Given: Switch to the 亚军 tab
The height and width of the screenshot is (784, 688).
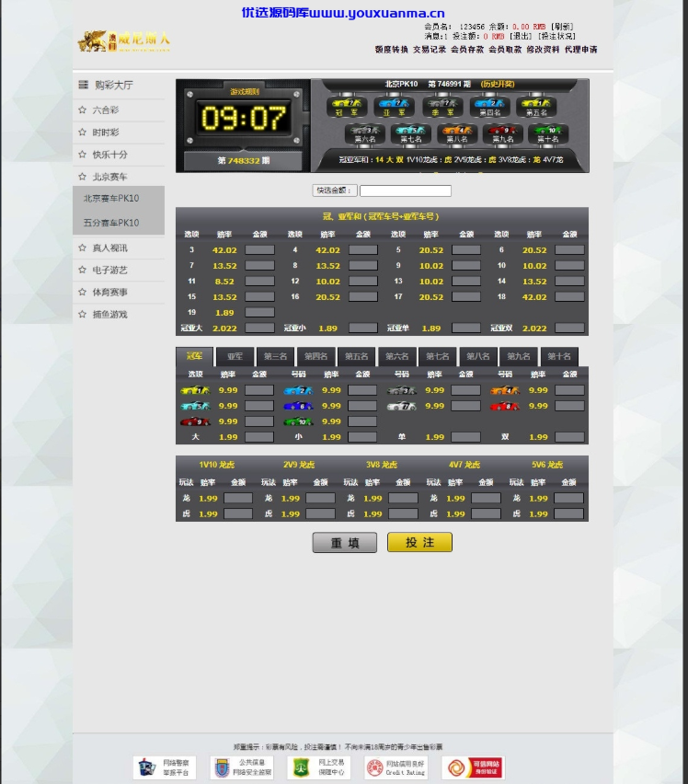Looking at the screenshot, I should coord(235,356).
